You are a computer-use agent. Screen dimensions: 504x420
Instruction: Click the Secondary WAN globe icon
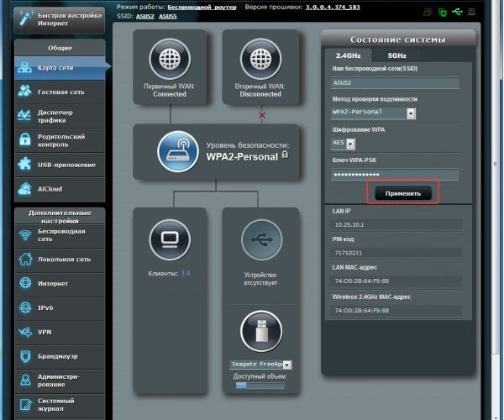[261, 61]
